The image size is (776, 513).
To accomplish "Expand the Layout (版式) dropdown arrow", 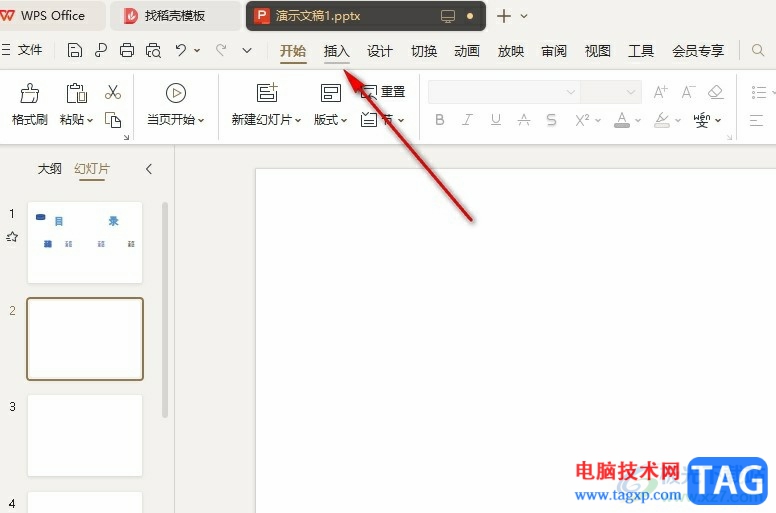I will point(344,120).
